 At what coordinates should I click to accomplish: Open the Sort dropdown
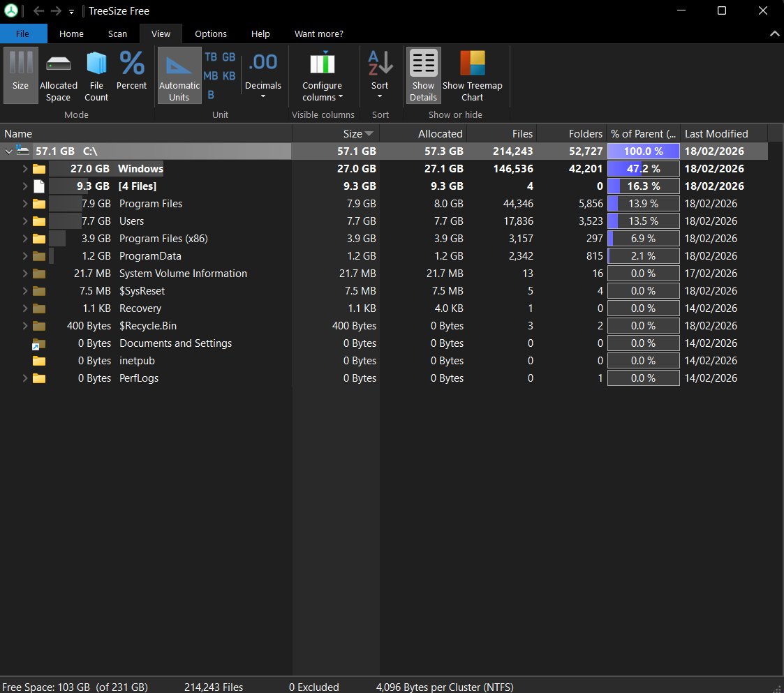(x=380, y=75)
